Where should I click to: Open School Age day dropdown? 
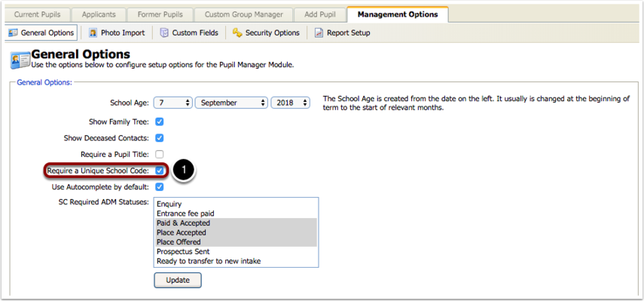coord(173,103)
